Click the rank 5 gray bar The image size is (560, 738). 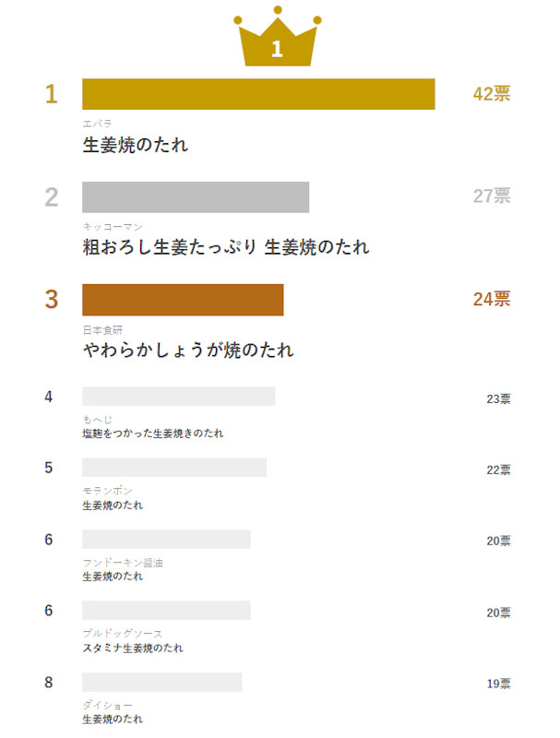point(174,468)
